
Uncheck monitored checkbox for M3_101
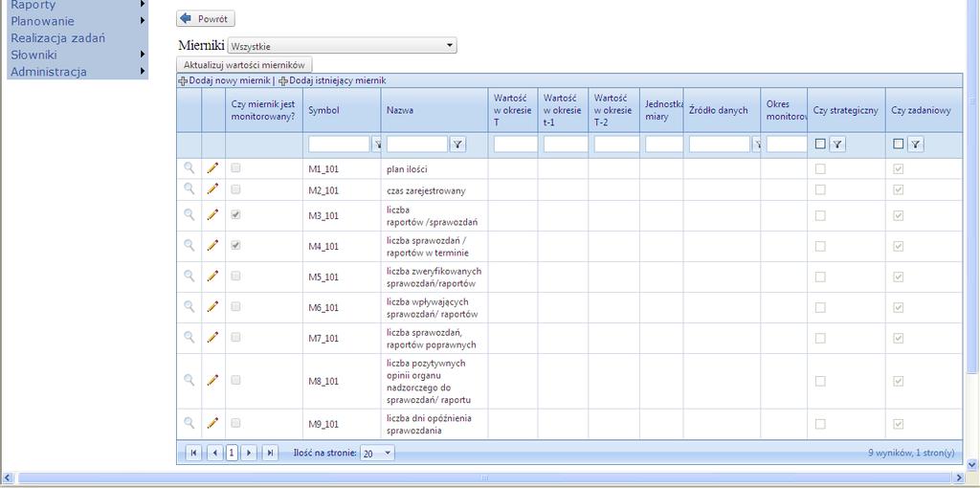click(235, 214)
